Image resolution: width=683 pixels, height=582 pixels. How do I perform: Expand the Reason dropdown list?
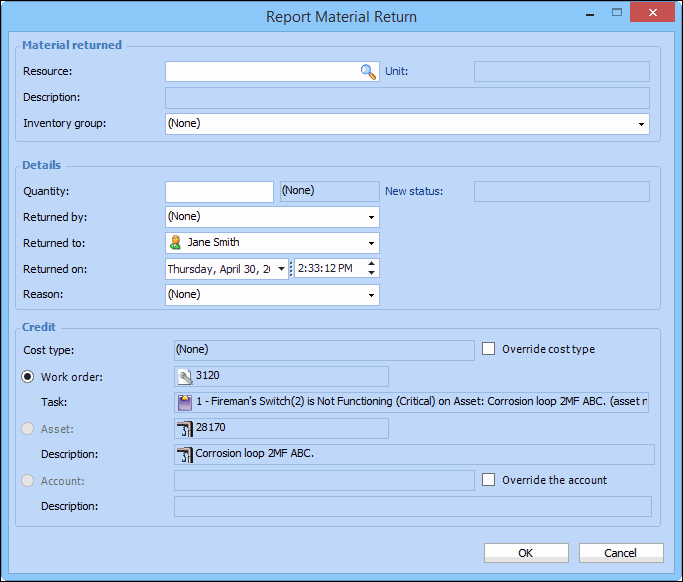[371, 295]
